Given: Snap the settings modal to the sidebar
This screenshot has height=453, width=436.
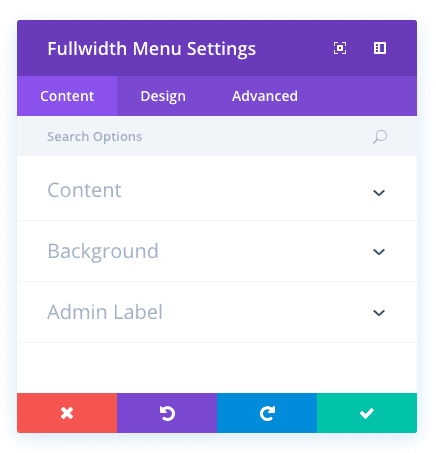Looking at the screenshot, I should [380, 48].
